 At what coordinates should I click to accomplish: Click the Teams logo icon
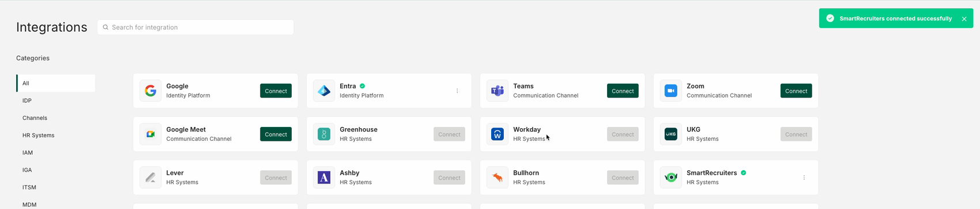click(497, 91)
